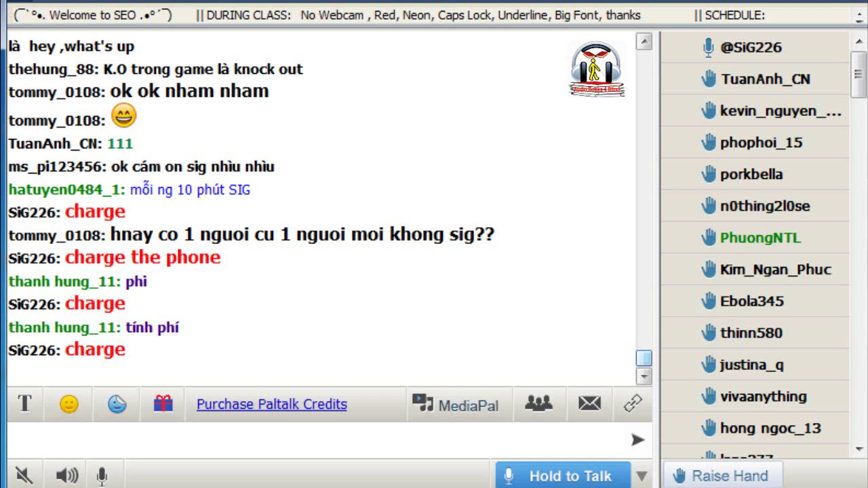Click the raised hand icon beside Kim_Ngan_Phuc
The width and height of the screenshot is (868, 488).
coord(709,270)
